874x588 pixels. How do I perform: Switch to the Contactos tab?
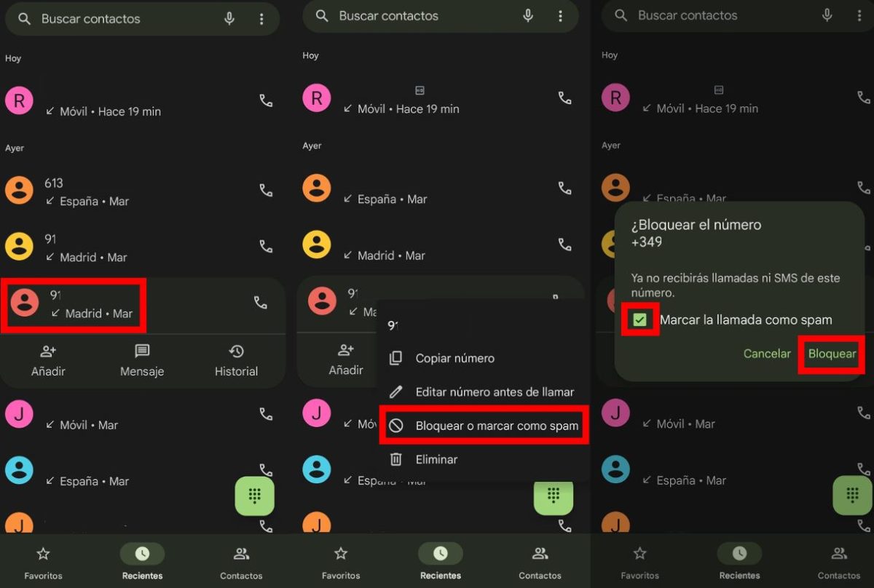(x=240, y=560)
